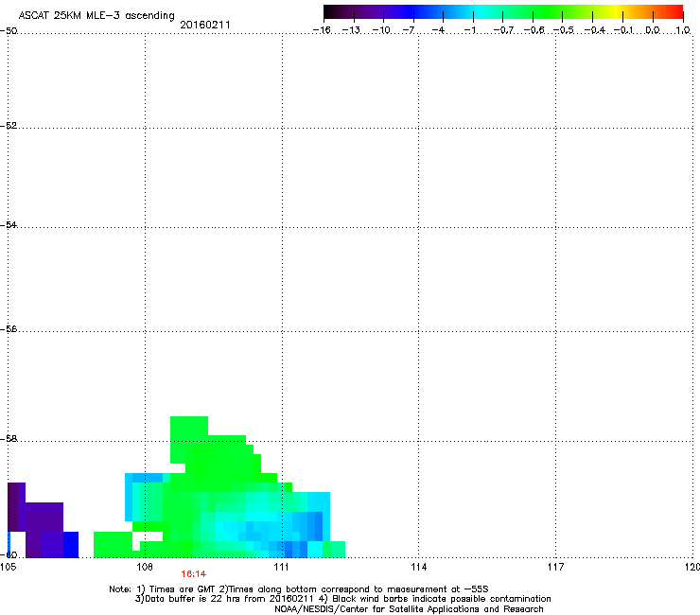The width and height of the screenshot is (700, 615).
Task: Click the color bar label -0.5
Action: [x=564, y=30]
